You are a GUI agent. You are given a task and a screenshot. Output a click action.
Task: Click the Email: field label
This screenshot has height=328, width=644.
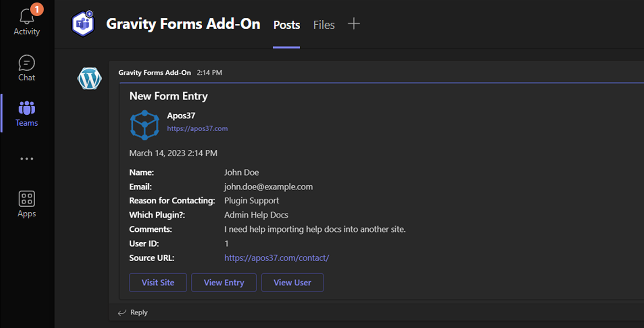[141, 187]
